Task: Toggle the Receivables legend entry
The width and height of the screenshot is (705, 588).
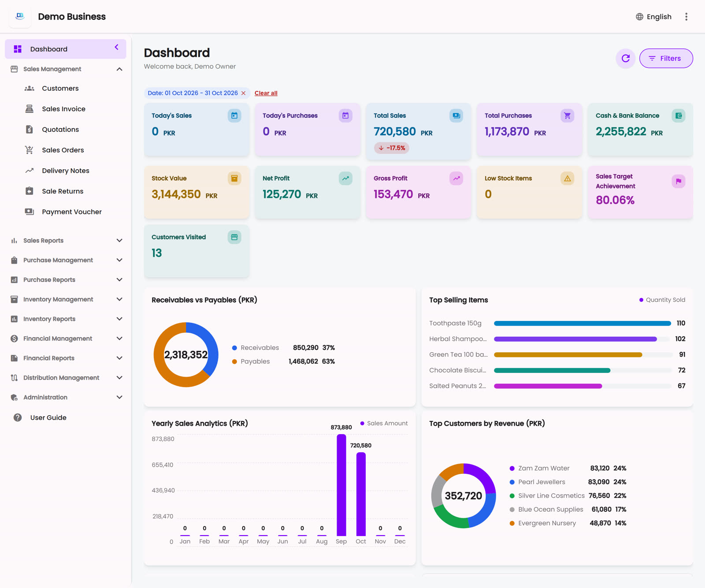Action: (256, 348)
